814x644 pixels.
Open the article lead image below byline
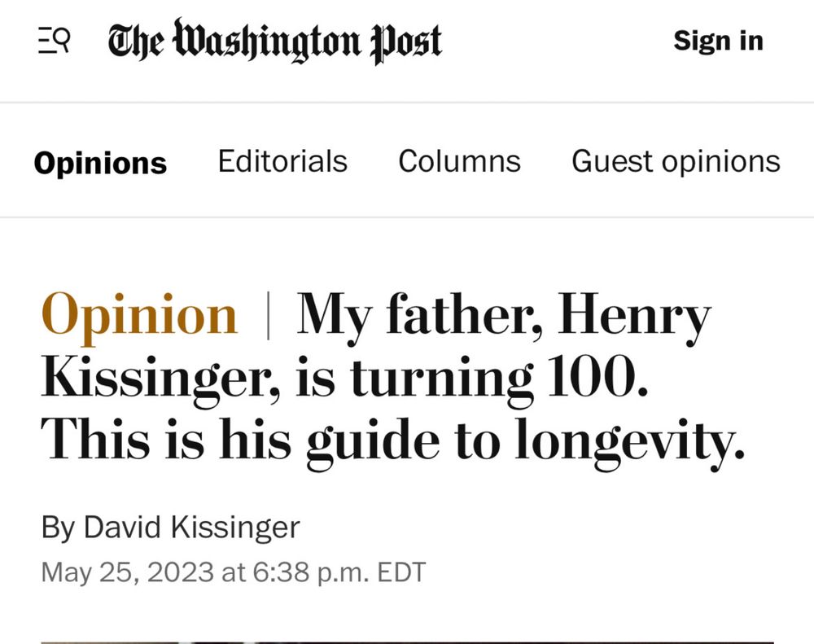407,642
